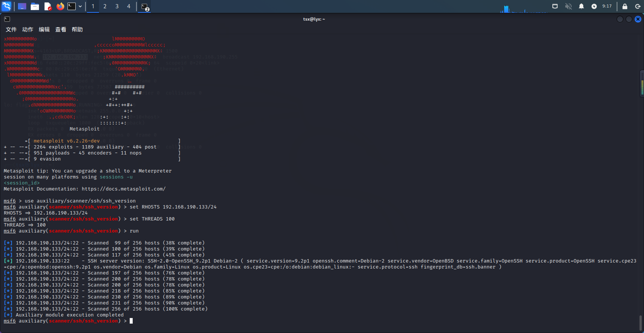Click the terminal cursor at the last prompt
This screenshot has height=333, width=644.
(131, 321)
